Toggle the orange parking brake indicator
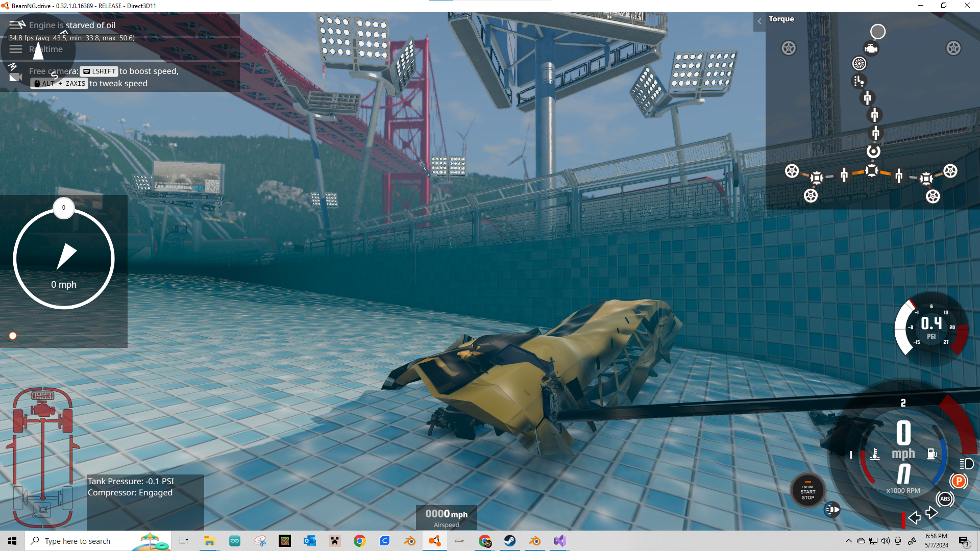 pos(959,481)
